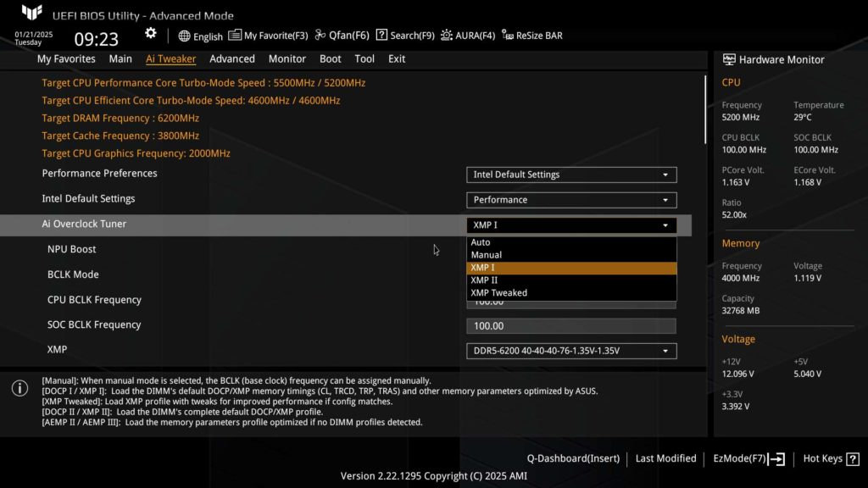Click the TUF logo icon
The width and height of the screenshot is (868, 488).
click(x=32, y=13)
